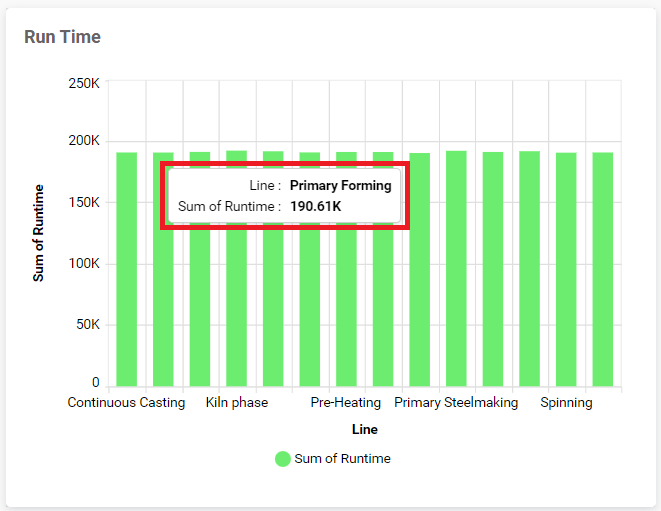Select the last bar on the right
Screen dimensions: 661x511
(x=603, y=269)
